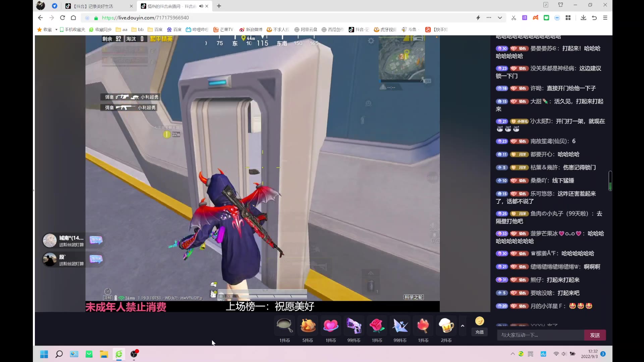
Task: Open the scissors screenshot tool
Action: (514, 18)
